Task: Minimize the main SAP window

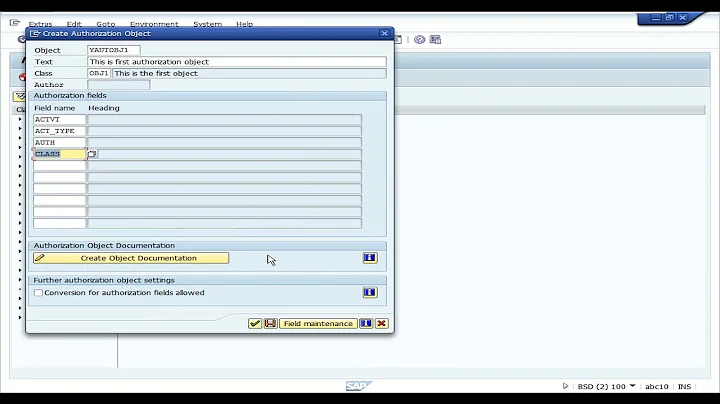Action: [656, 17]
